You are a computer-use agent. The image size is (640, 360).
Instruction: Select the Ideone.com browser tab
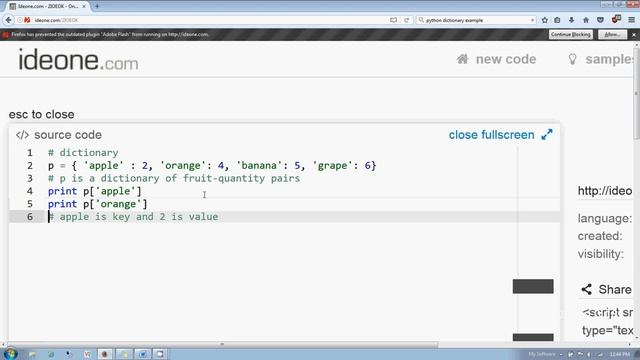pos(48,6)
